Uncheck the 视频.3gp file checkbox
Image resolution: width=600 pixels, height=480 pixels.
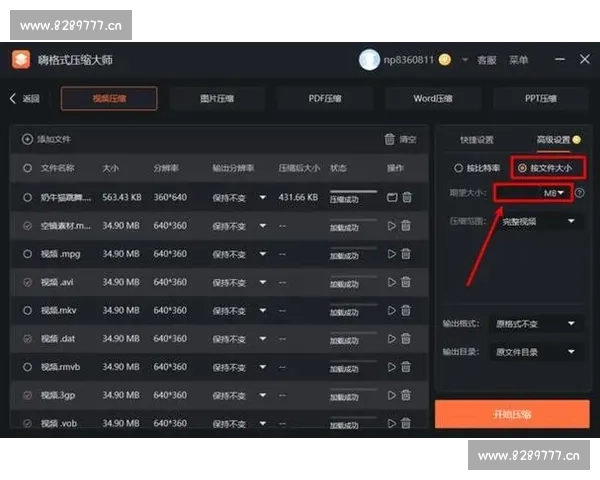(27, 395)
